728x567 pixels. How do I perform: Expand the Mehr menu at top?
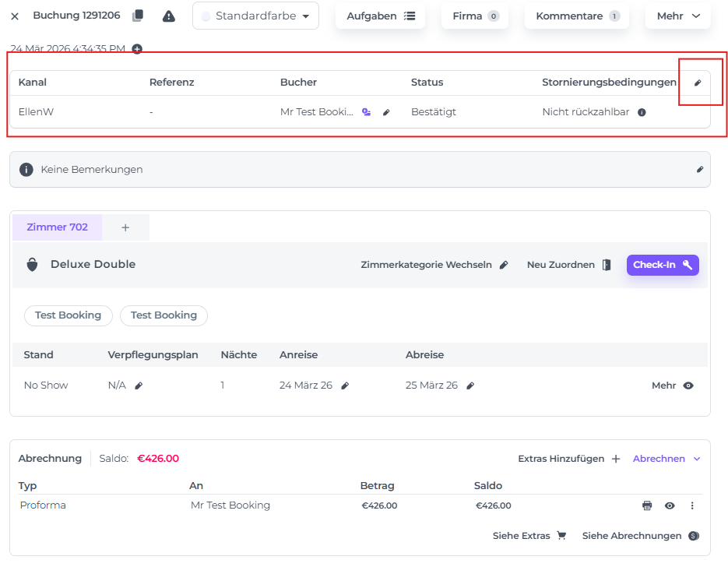678,16
